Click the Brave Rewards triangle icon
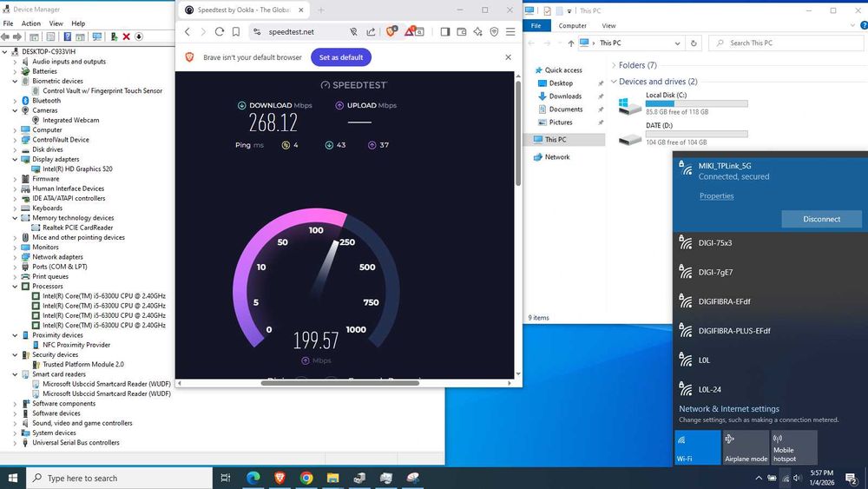 409,31
